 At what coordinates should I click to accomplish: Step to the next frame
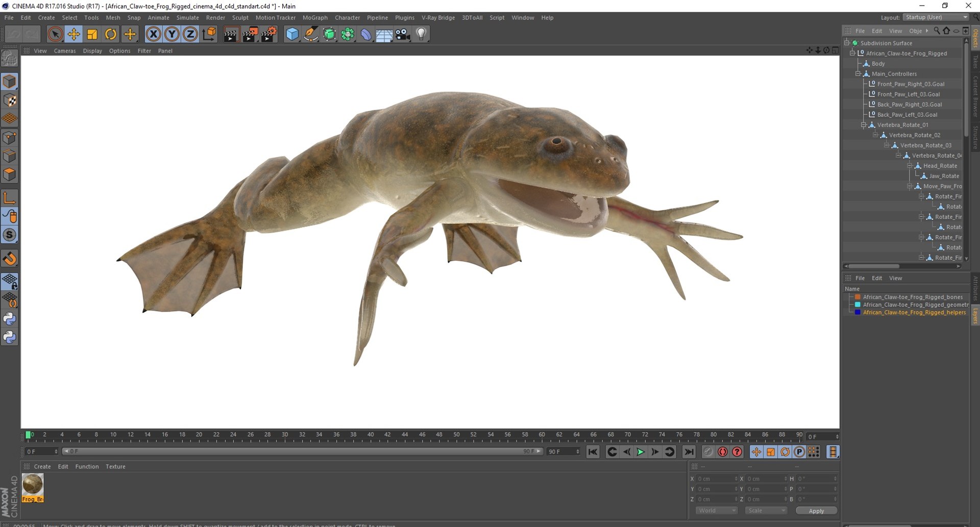[655, 452]
